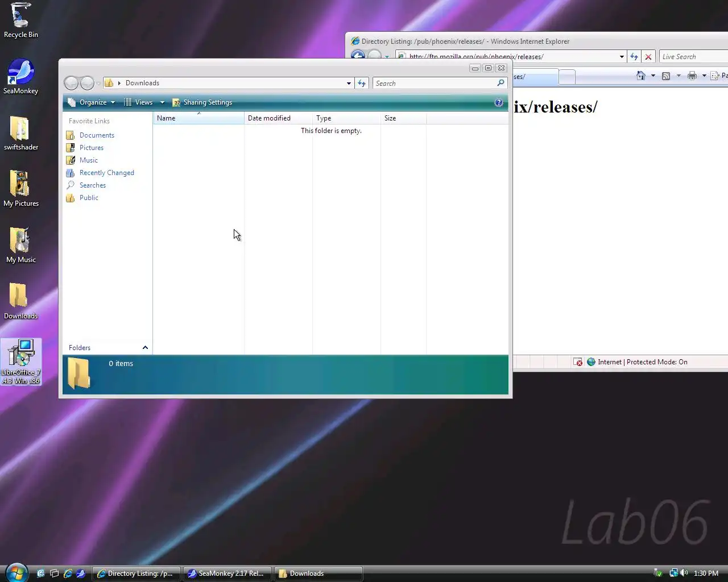Click the volume icon in system tray
728x582 pixels.
(684, 573)
